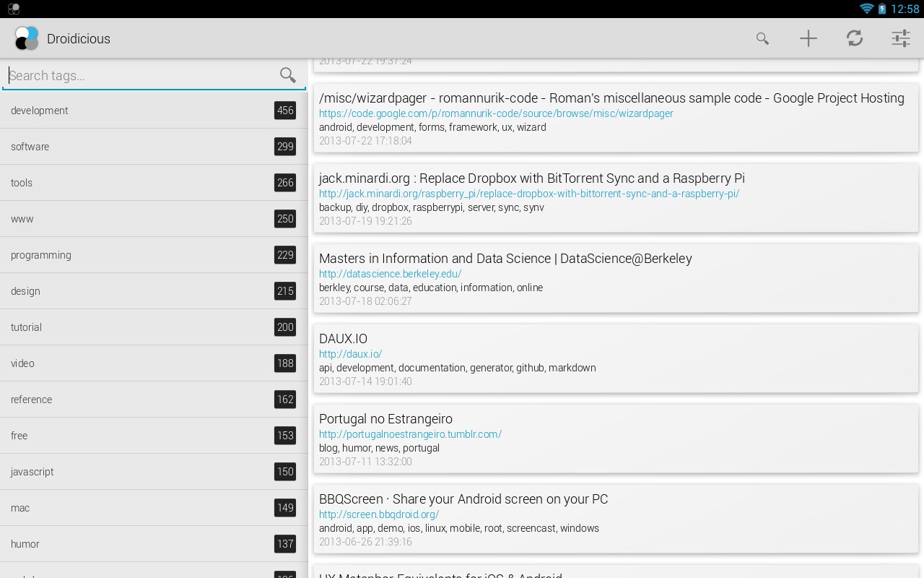
Task: Tap timestamp 2013-07-19 19:21:26
Action: click(x=365, y=221)
